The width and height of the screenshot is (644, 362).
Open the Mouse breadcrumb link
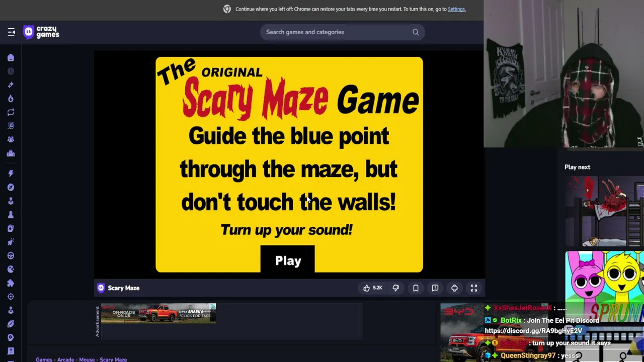[87, 359]
